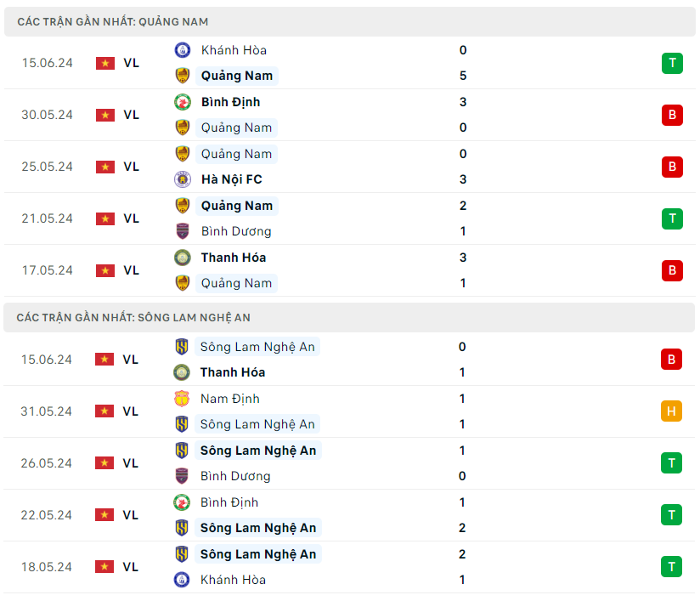Viewport: 700px width, 601px height.
Task: Click Vietnam flag icon in 25.05.24 row
Action: [x=105, y=167]
